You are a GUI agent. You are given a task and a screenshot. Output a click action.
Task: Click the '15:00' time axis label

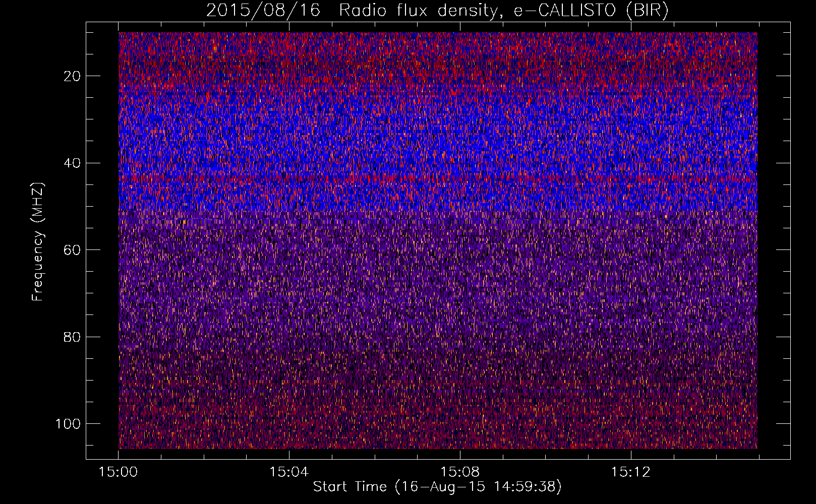[x=118, y=472]
